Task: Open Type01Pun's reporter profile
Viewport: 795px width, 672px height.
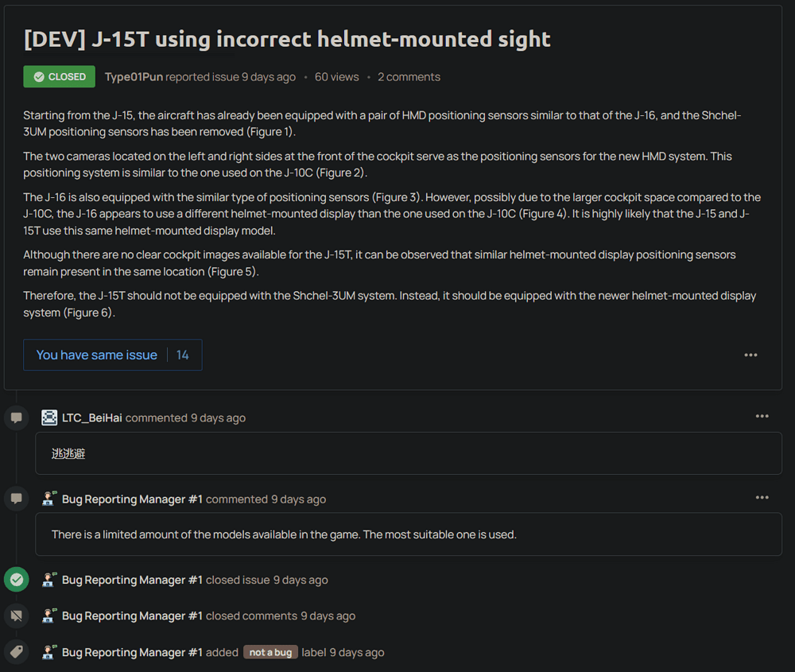Action: 134,77
